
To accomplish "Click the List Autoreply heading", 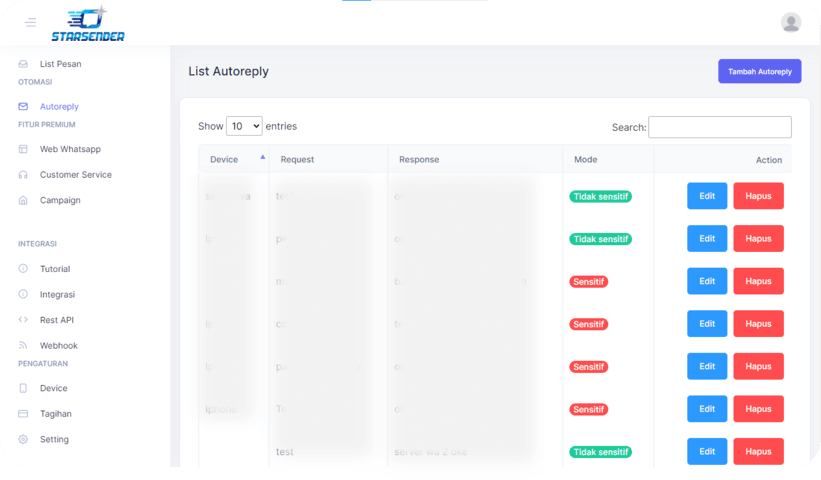I will [x=228, y=71].
